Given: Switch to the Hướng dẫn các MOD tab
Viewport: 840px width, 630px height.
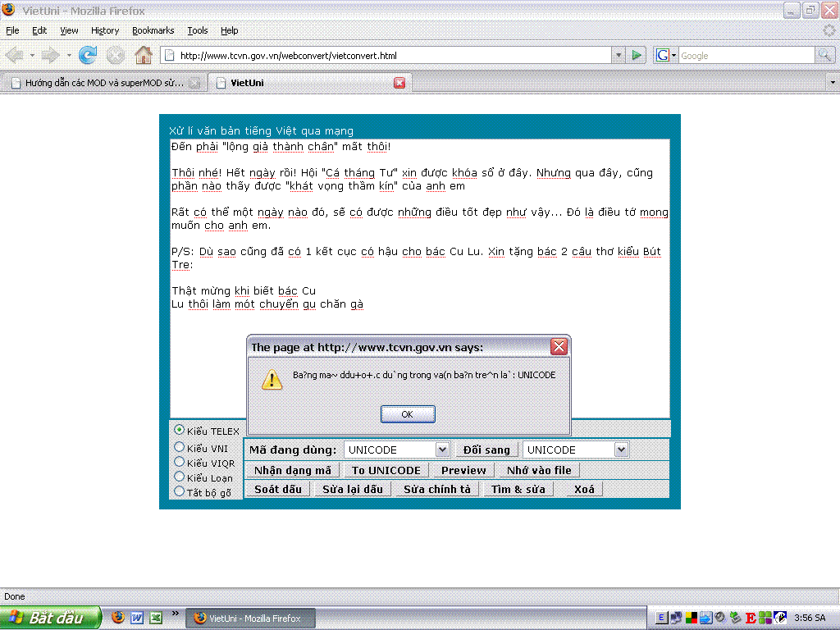Looking at the screenshot, I should point(104,83).
